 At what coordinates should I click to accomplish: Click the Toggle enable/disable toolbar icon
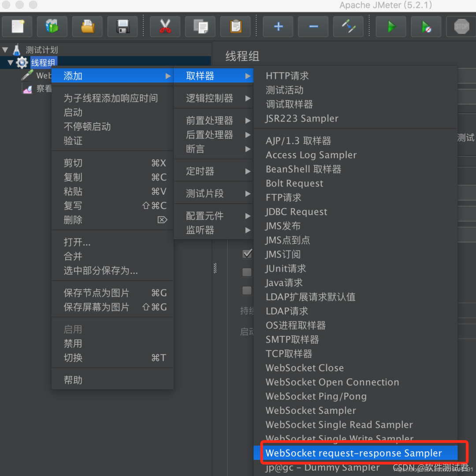349,26
